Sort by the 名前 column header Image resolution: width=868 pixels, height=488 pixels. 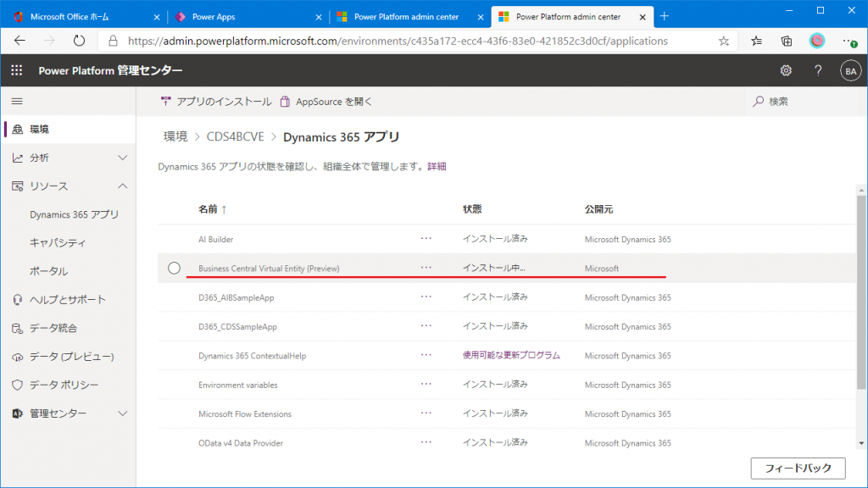pyautogui.click(x=213, y=209)
